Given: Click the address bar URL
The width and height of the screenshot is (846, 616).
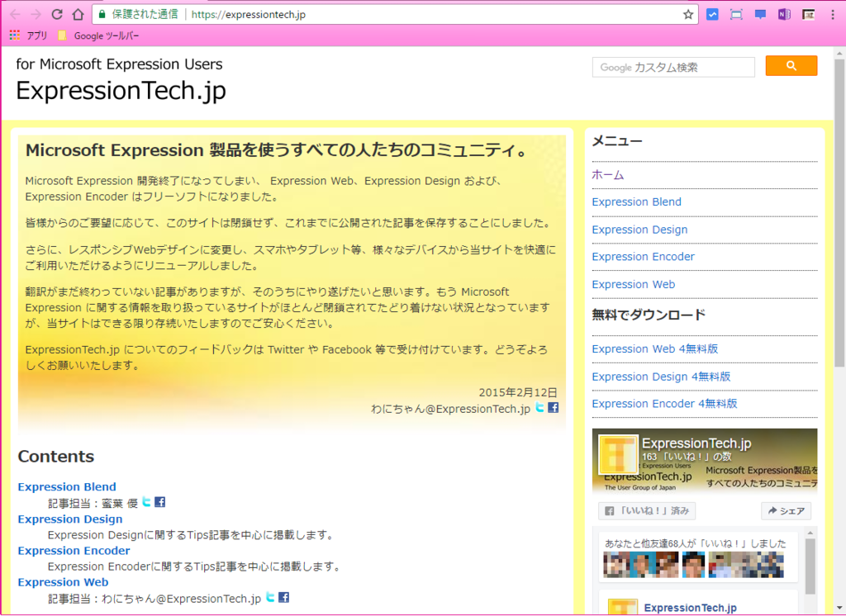Looking at the screenshot, I should pos(248,15).
